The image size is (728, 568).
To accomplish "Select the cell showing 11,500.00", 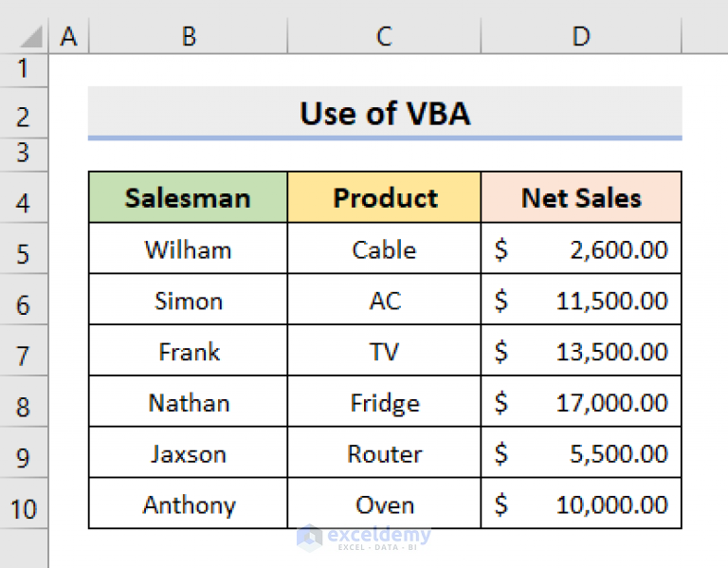I will coord(581,300).
